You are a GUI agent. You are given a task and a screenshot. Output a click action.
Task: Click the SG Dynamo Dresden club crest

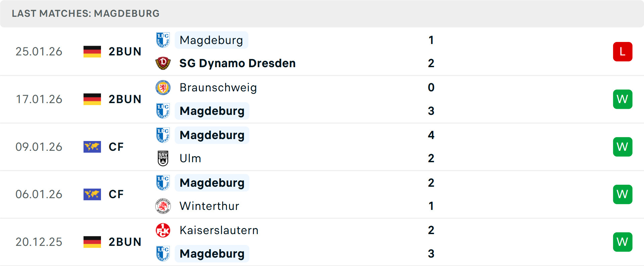coord(163,63)
